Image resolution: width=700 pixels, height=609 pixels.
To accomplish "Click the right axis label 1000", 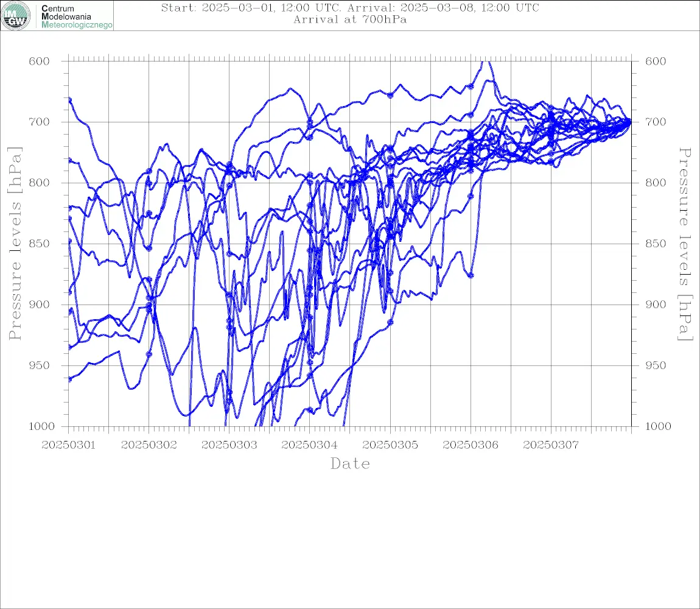I will point(659,426).
